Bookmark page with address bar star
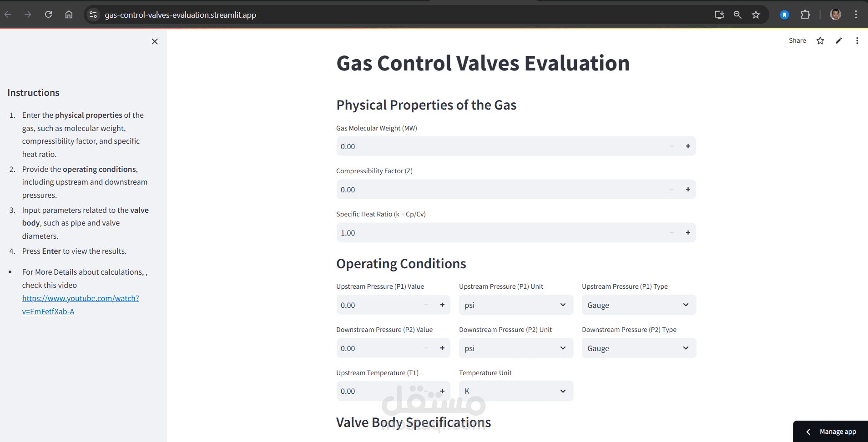868x442 pixels. click(756, 15)
